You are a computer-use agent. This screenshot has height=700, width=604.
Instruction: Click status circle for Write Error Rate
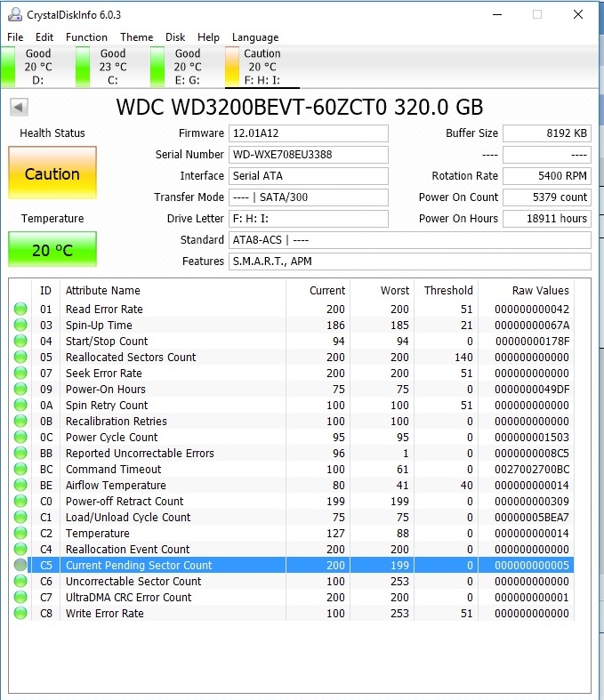pos(20,613)
